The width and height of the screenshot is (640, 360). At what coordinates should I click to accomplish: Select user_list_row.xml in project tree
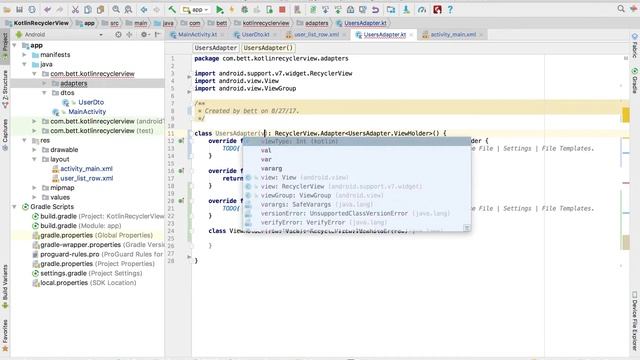point(87,178)
